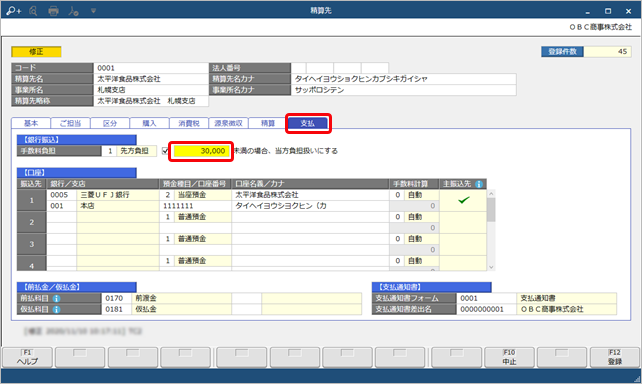Click row 3 header in 口座 table

(32, 244)
